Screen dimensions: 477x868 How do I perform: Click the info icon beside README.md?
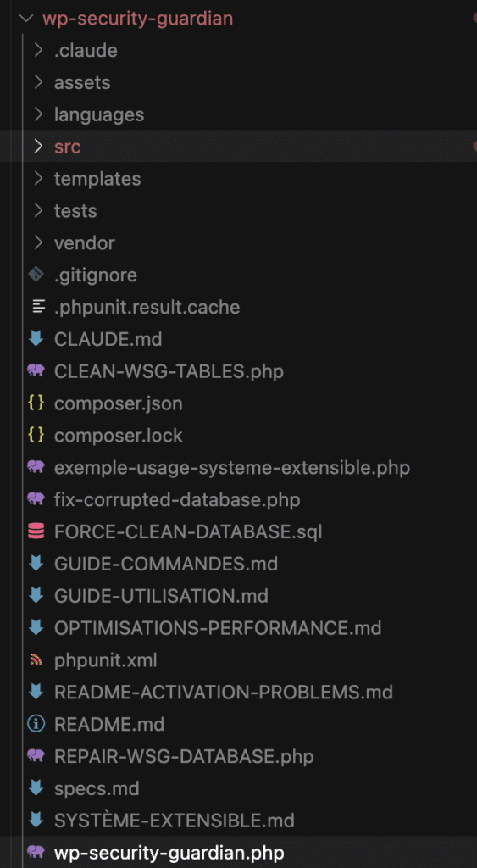point(36,724)
